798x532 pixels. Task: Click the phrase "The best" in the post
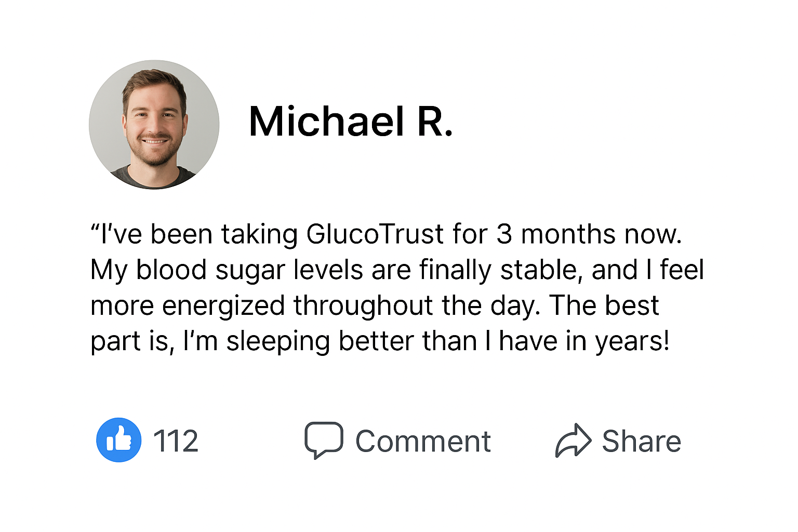[604, 305]
